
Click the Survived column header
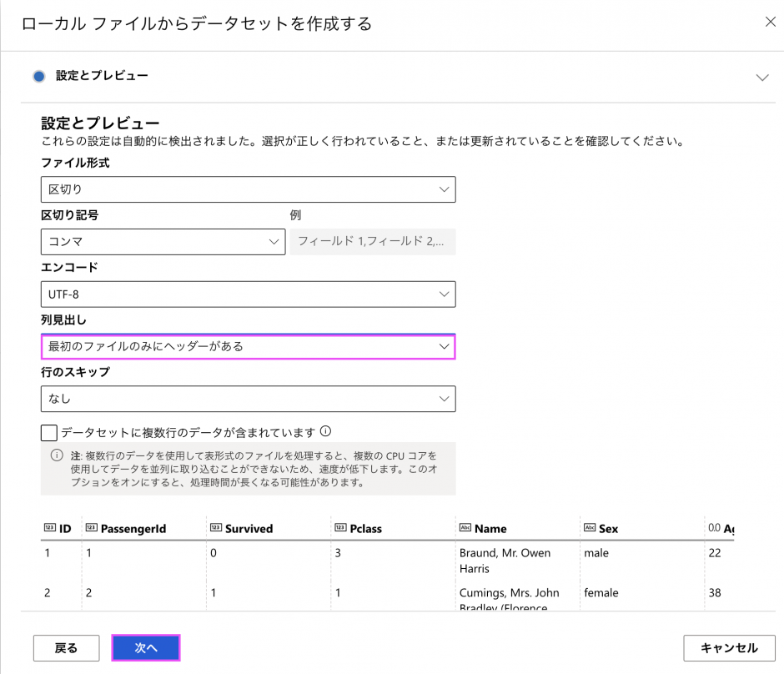click(249, 529)
